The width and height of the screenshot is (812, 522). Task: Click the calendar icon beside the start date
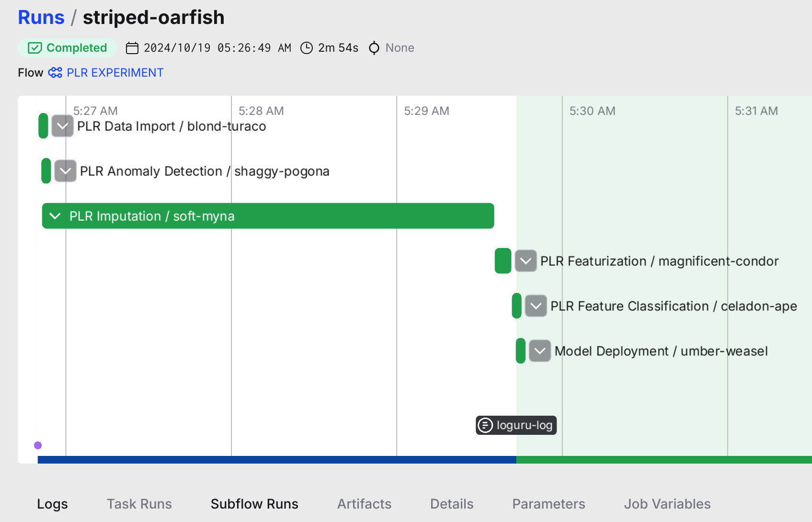(x=132, y=48)
